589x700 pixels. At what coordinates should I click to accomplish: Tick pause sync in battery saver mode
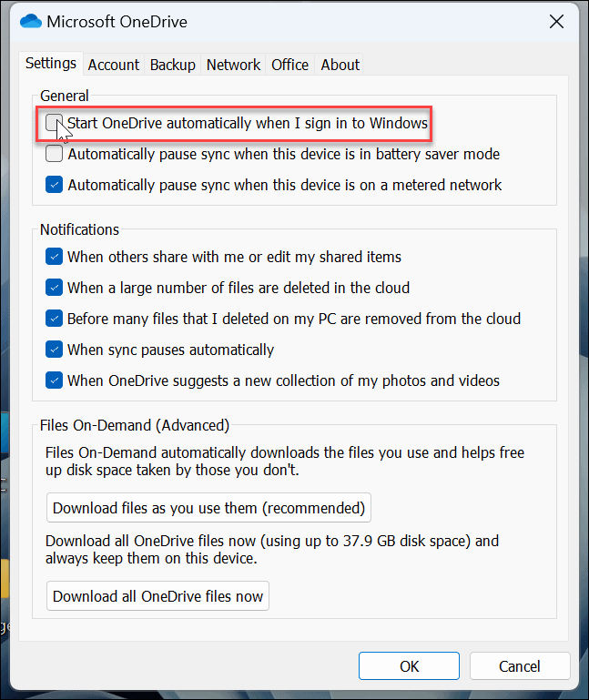tap(54, 154)
